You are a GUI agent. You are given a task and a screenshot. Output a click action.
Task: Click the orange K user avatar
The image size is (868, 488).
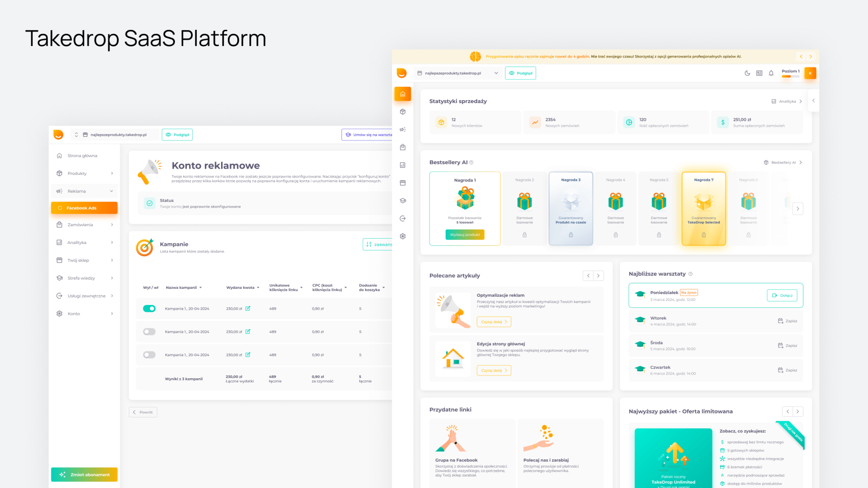810,73
